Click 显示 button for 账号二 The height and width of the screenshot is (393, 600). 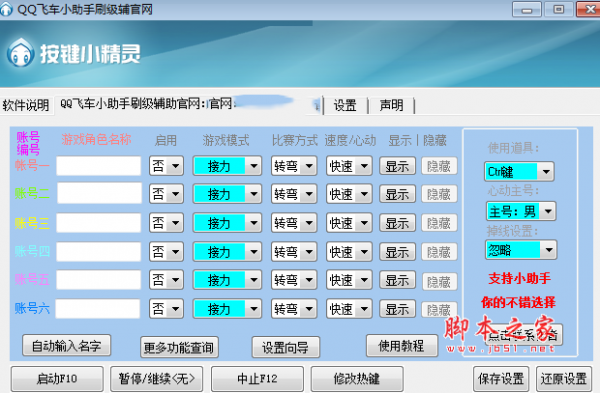click(397, 194)
